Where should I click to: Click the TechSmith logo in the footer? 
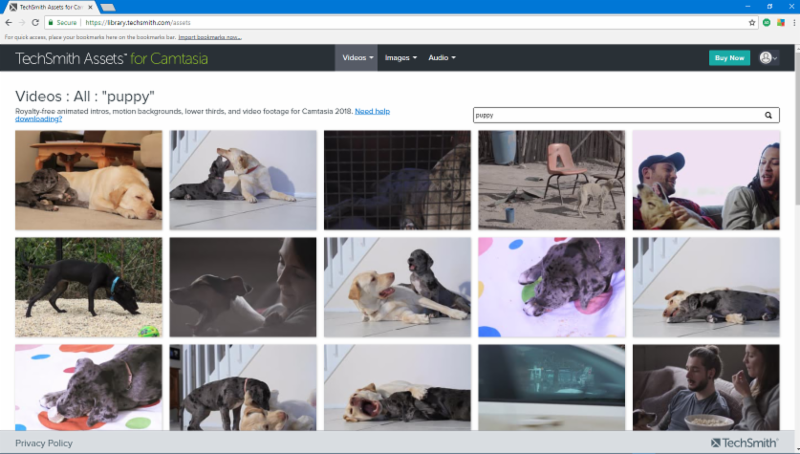point(746,443)
